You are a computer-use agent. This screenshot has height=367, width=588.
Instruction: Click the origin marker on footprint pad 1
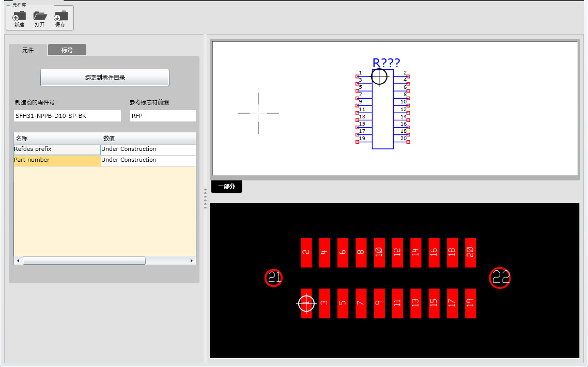[306, 303]
